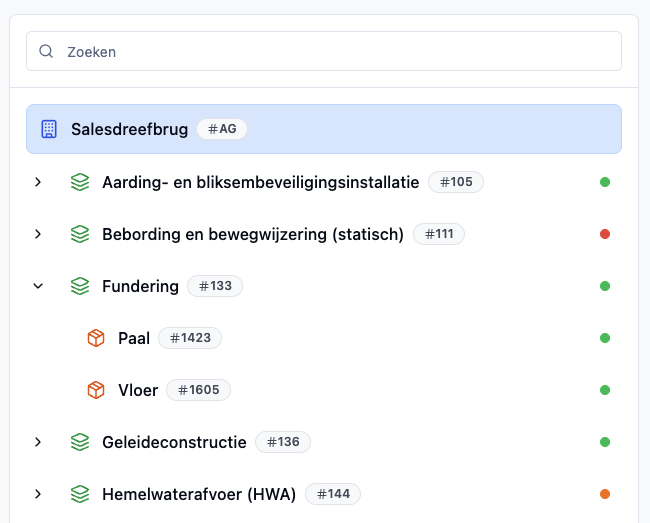650x523 pixels.
Task: Select the Fundering item
Action: [140, 286]
